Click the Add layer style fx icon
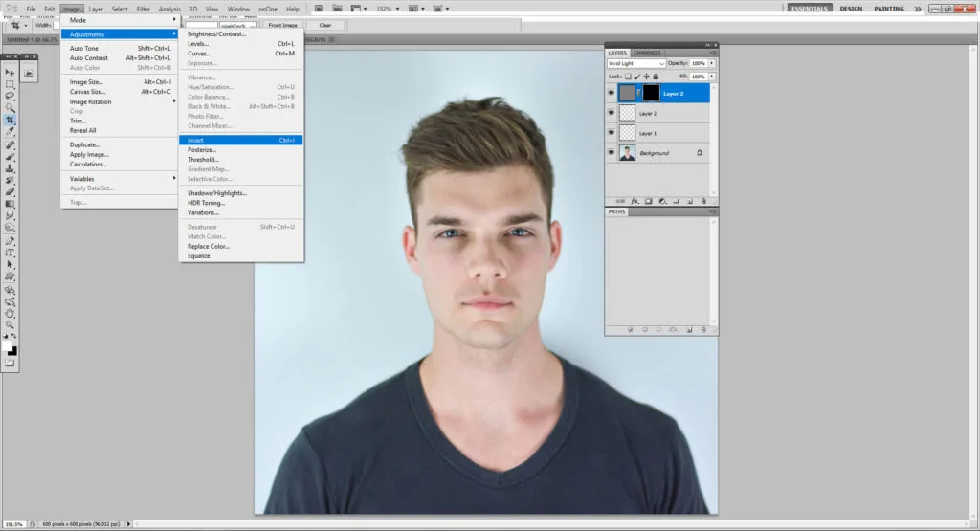The height and width of the screenshot is (531, 980). tap(635, 201)
